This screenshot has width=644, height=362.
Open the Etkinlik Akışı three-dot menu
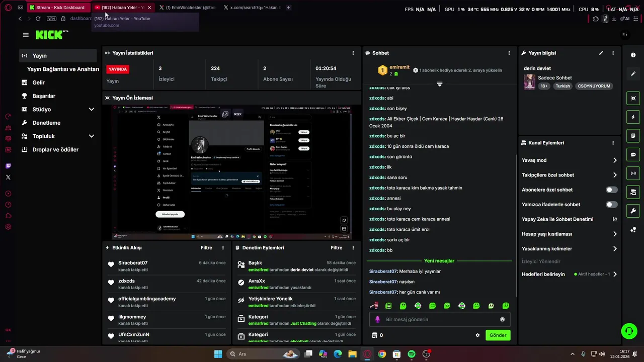pos(223,248)
